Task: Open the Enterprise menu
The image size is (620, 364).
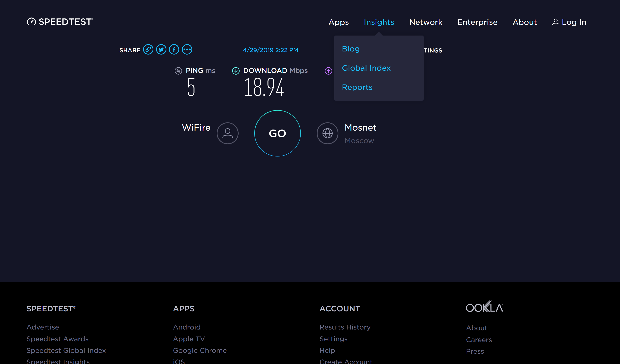Action: tap(478, 22)
